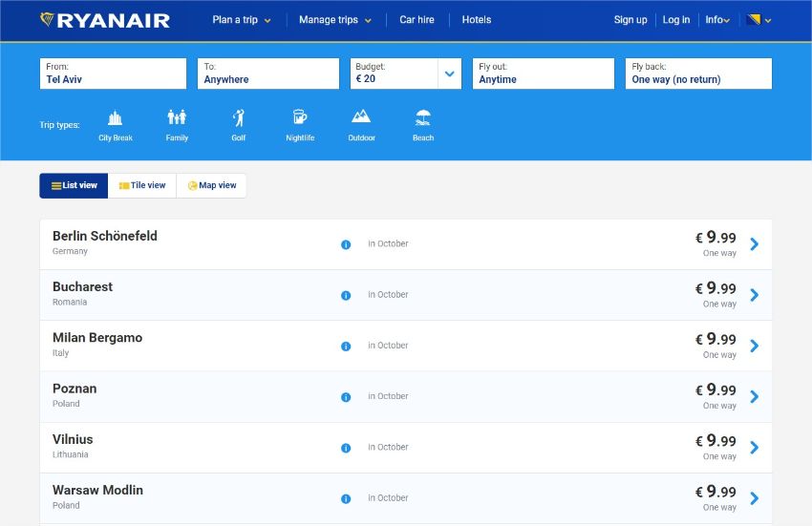Click the info icon for Warsaw Modlin
Viewport: 812px width, 526px height.
click(346, 498)
